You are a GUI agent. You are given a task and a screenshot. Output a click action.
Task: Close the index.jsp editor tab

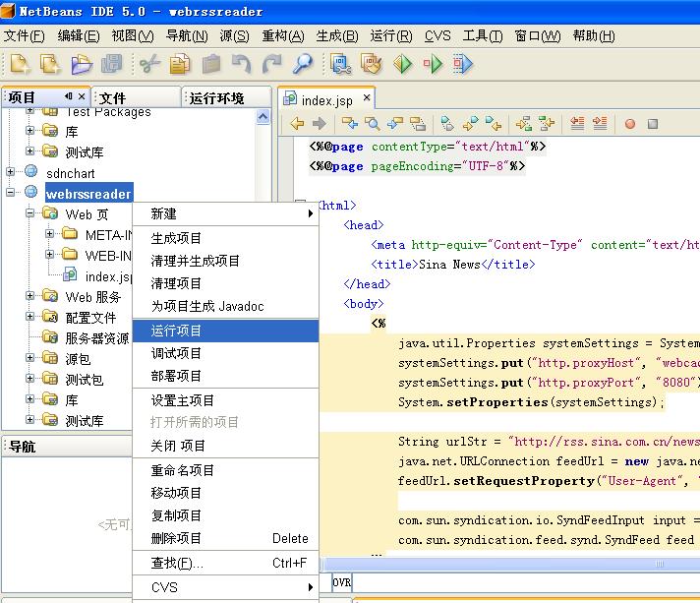click(x=367, y=97)
